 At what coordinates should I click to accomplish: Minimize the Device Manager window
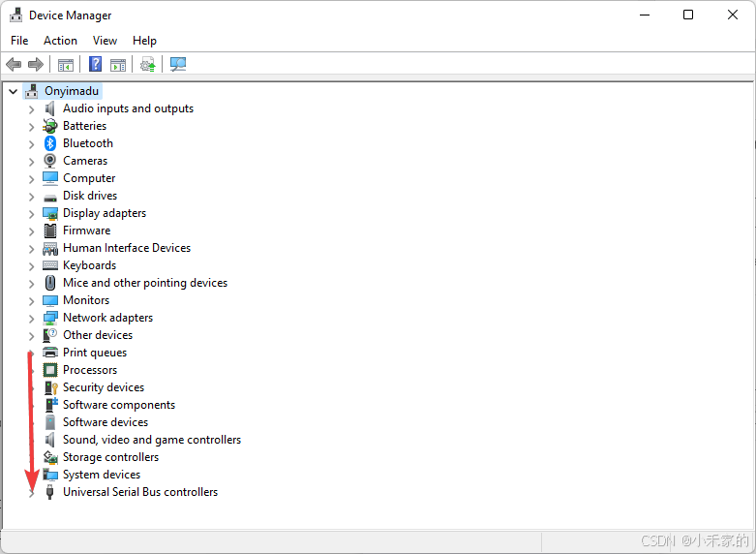click(645, 15)
